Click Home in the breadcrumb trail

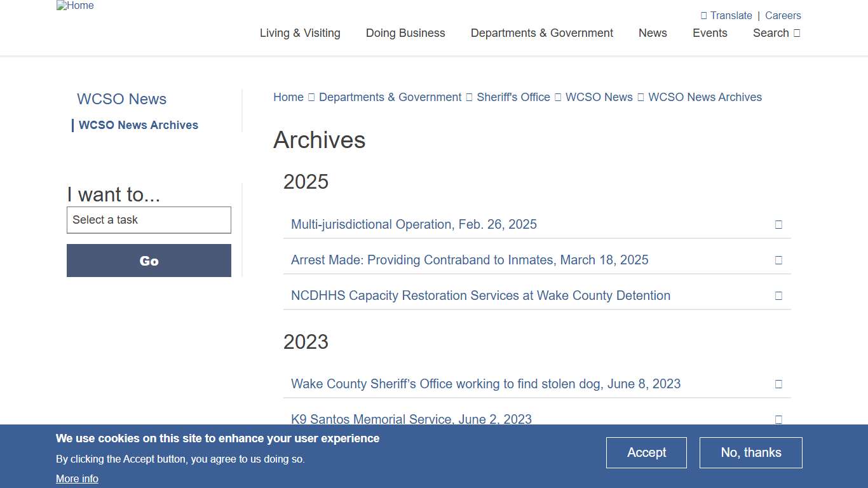(288, 97)
